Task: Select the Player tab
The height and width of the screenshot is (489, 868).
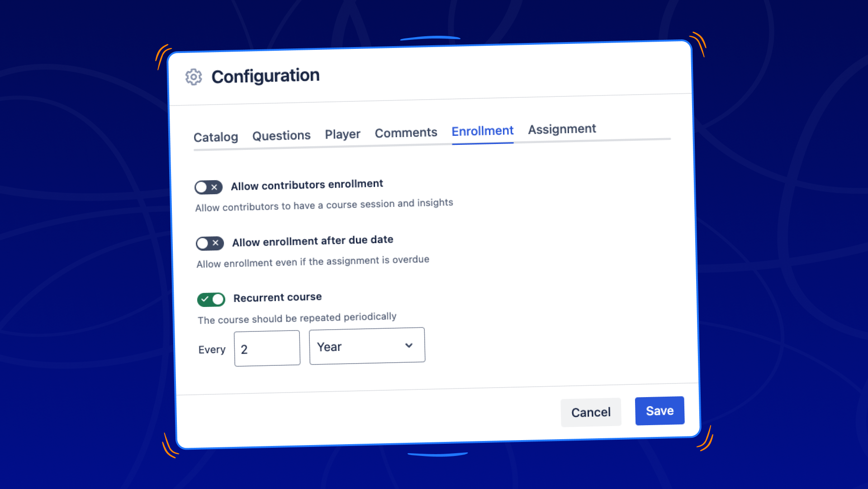Action: 342,134
